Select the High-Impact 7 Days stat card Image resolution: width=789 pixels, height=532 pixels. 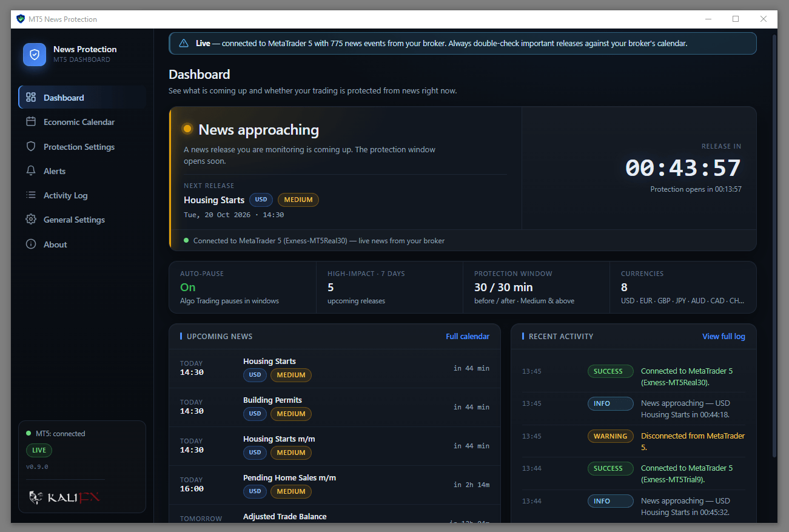coord(389,287)
